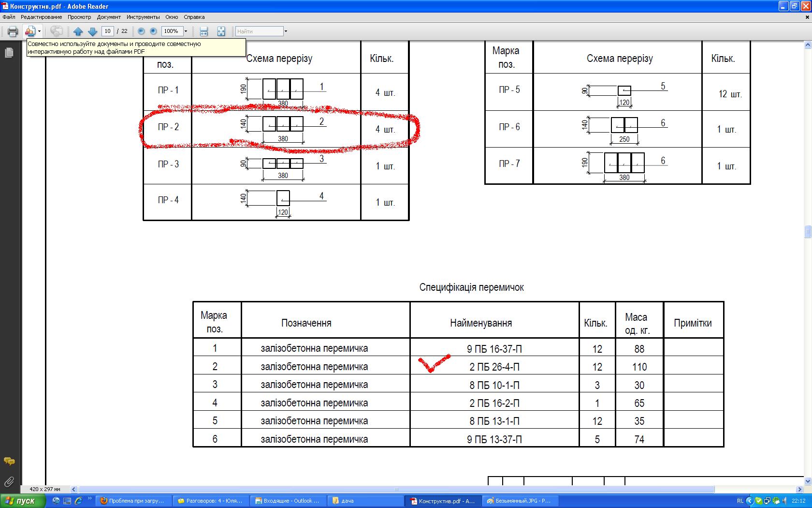Open the collaboration share icon
This screenshot has height=508, width=812.
(30, 31)
